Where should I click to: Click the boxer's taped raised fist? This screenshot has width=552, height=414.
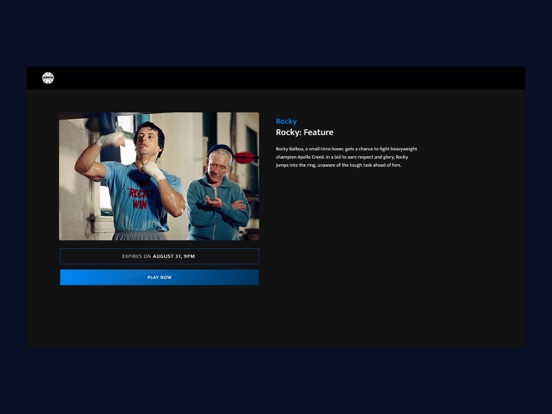coord(111,138)
